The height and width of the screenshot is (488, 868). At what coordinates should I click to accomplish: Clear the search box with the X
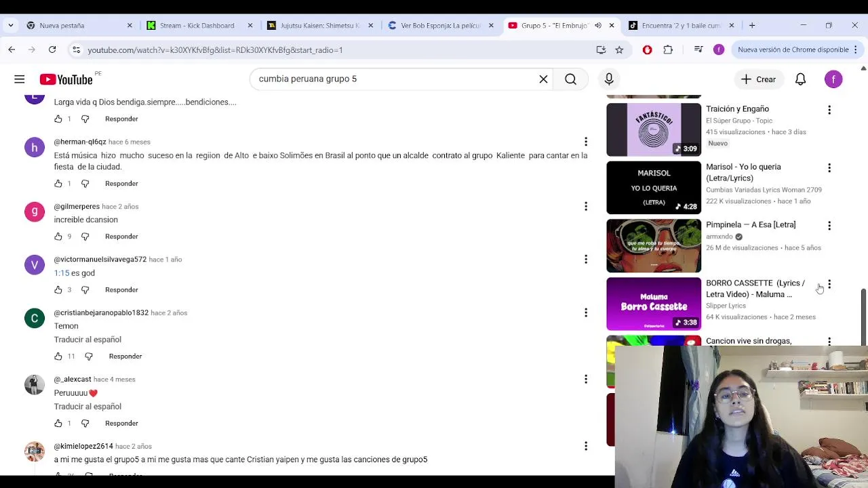(543, 79)
